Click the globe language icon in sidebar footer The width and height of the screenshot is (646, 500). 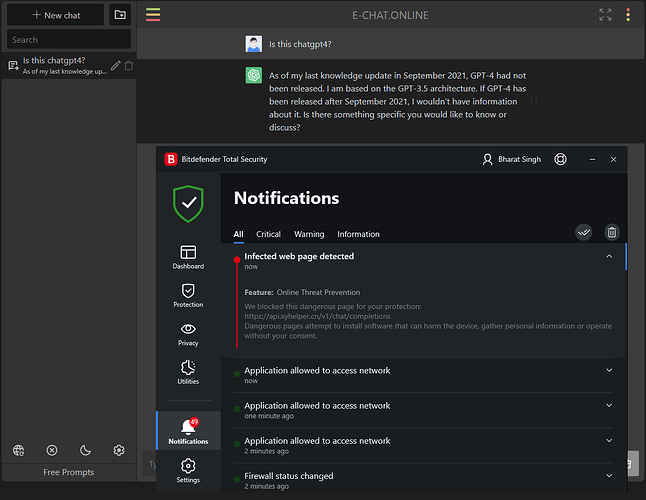click(x=19, y=450)
